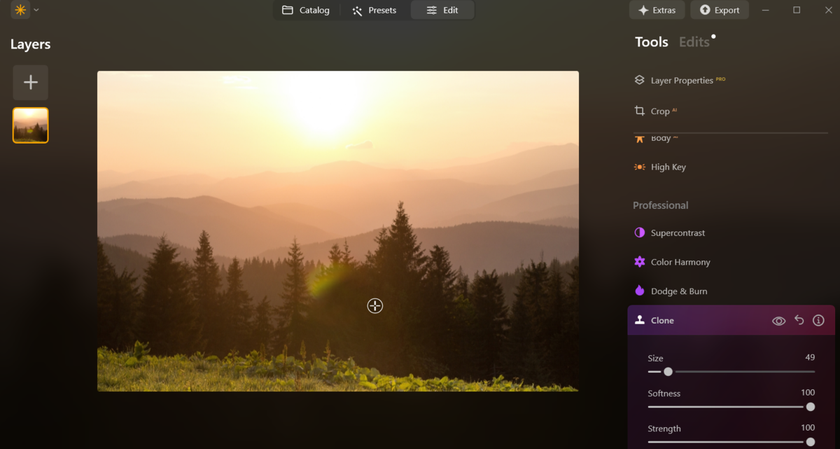Click the Size value 49
Screen dimensions: 840x449
[810, 357]
